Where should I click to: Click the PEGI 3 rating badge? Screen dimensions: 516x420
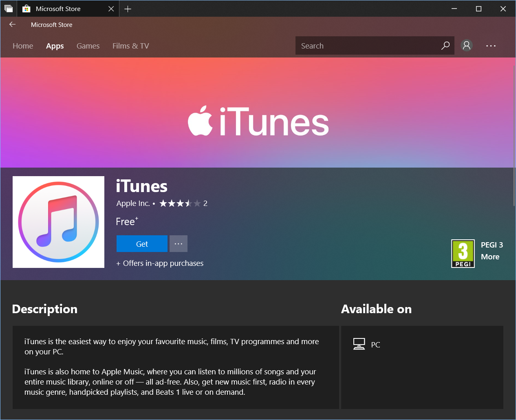[x=463, y=254]
